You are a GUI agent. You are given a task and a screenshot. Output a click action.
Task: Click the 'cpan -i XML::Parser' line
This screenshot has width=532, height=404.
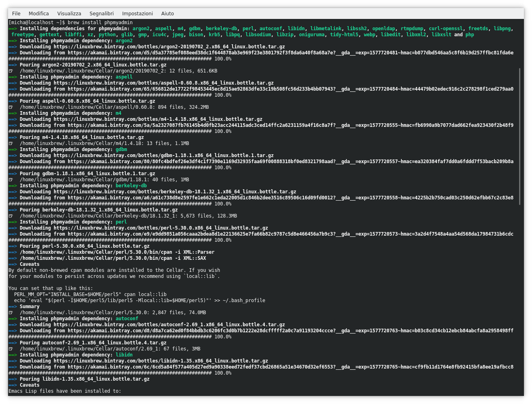(111, 252)
